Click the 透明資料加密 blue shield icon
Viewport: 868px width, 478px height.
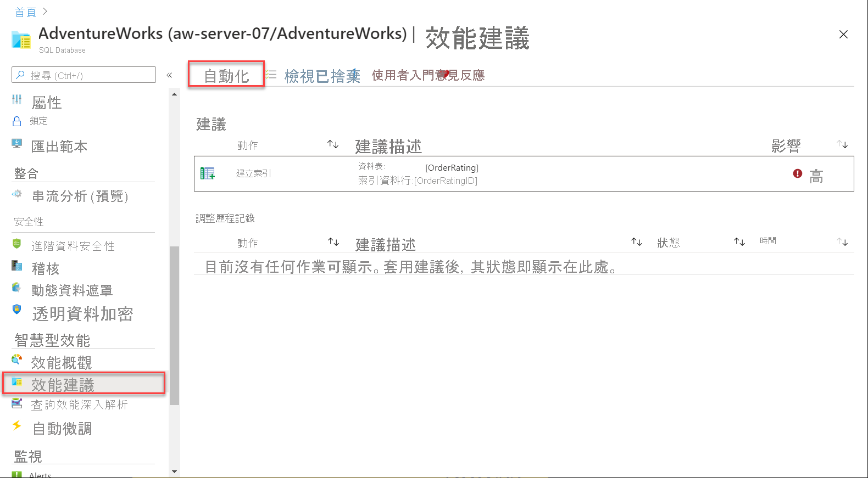coord(17,309)
